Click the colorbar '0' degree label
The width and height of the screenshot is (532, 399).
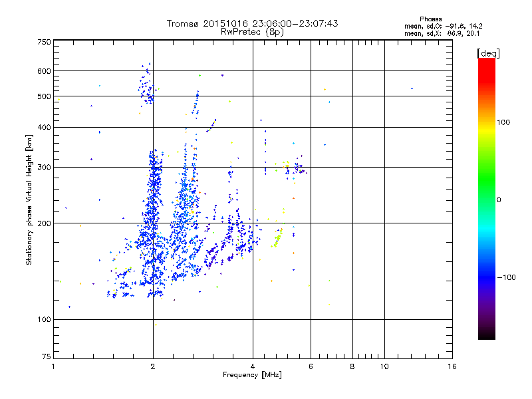(498, 200)
